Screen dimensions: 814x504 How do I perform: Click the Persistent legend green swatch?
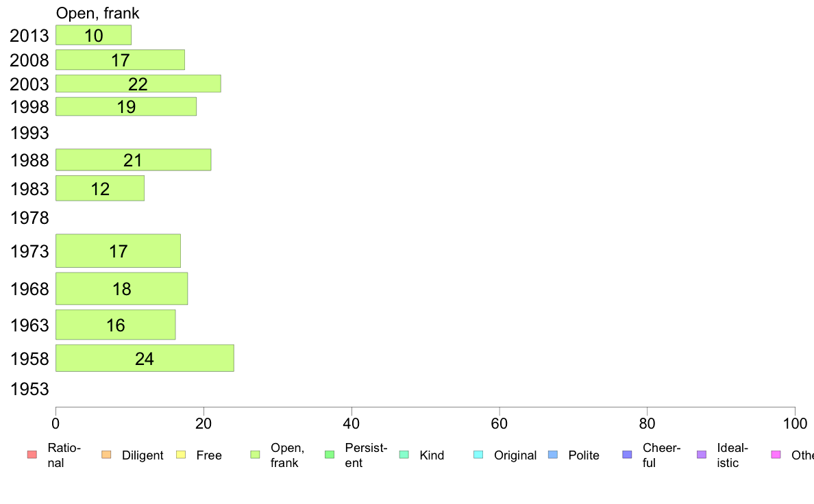click(x=330, y=455)
